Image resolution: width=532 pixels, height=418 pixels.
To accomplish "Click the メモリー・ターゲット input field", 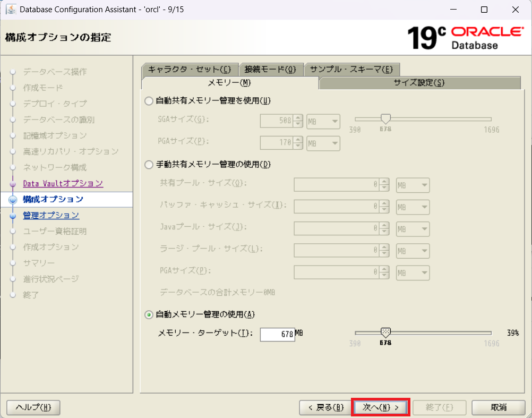I will click(277, 334).
